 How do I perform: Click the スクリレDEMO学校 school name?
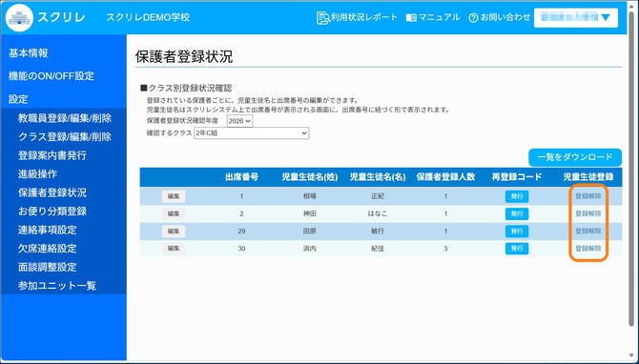(x=148, y=17)
